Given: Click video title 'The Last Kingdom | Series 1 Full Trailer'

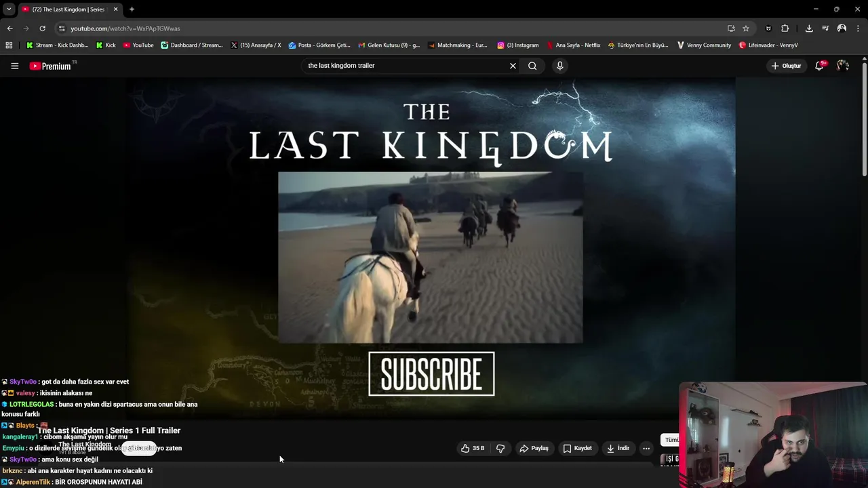Looking at the screenshot, I should 108,430.
